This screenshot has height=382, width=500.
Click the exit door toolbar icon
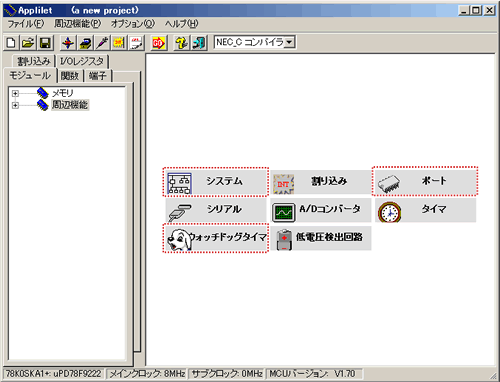coord(199,43)
